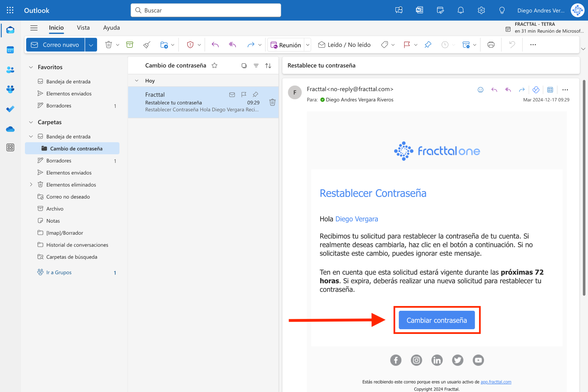588x392 pixels.
Task: Expand the ribbon with the chevron
Action: point(583,49)
